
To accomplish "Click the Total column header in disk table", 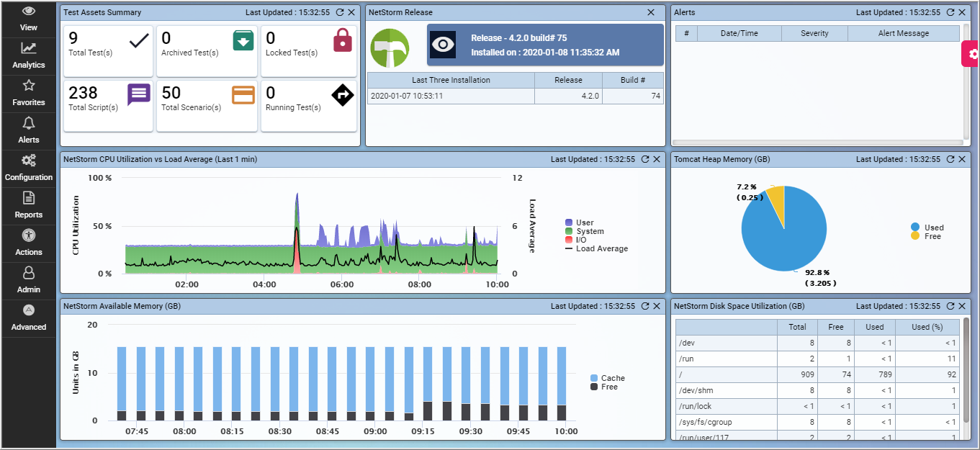I will [x=797, y=327].
